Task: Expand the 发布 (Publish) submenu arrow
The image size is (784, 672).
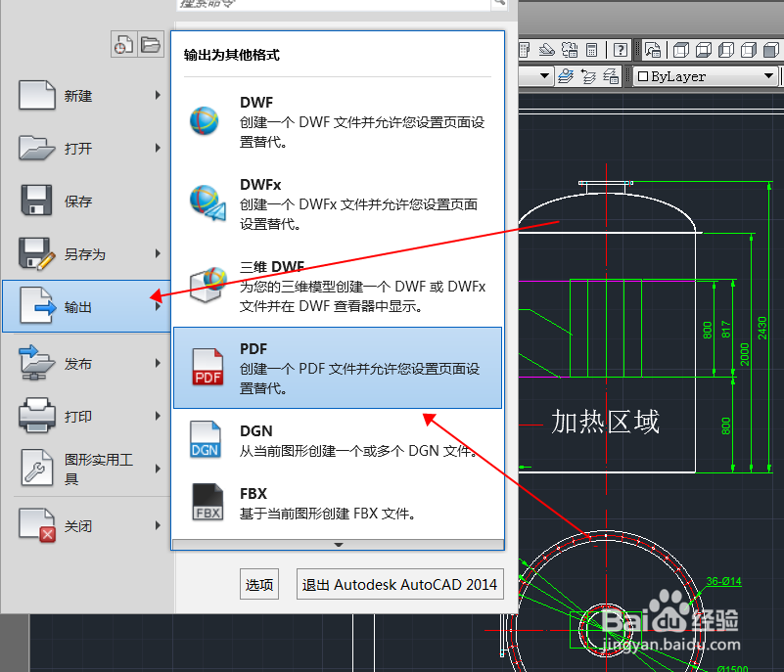Action: [158, 363]
